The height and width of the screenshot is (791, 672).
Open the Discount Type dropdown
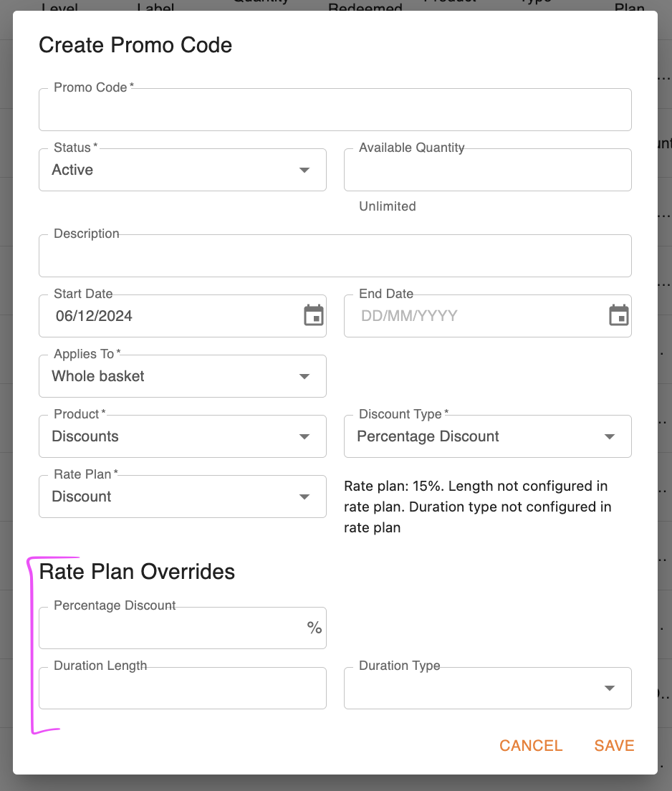click(487, 436)
